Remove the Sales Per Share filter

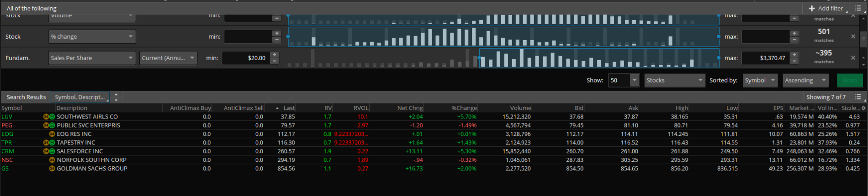(x=853, y=58)
